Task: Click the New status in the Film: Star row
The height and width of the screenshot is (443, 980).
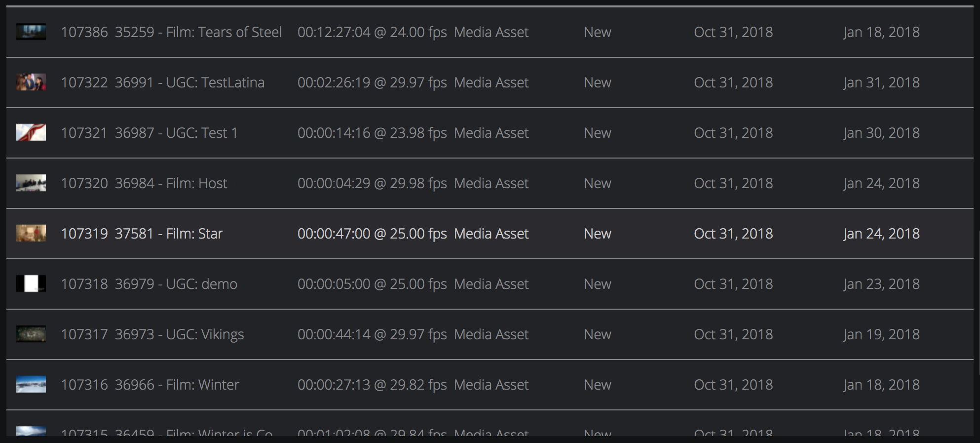Action: (x=598, y=234)
